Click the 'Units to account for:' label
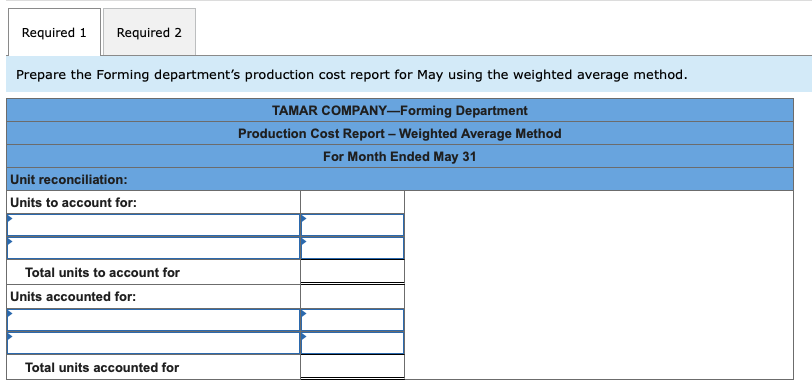This screenshot has height=380, width=812. tap(74, 202)
